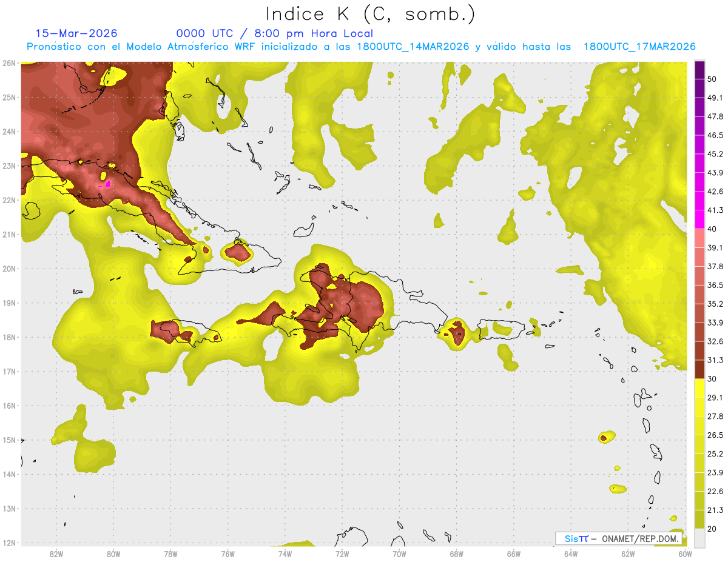Click the '74W' longitude label
Viewport: 728px width, 562px height.
(285, 554)
